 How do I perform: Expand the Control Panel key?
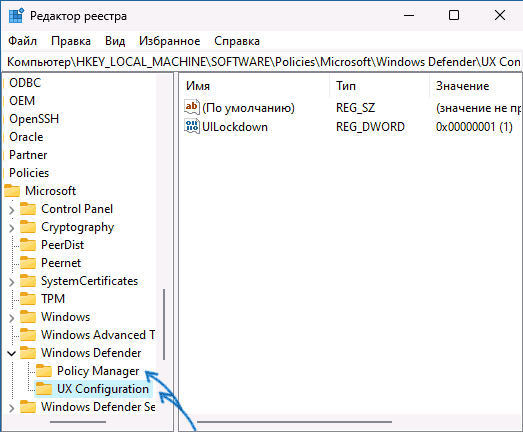[12, 210]
